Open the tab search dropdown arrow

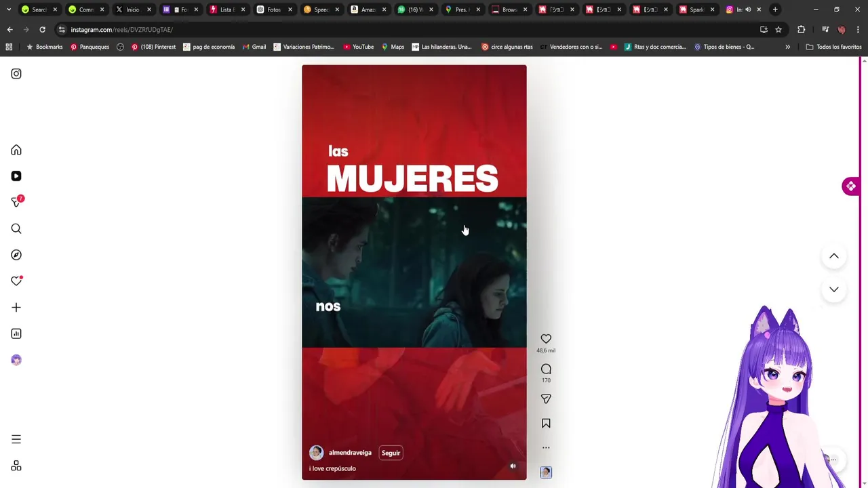coord(8,9)
